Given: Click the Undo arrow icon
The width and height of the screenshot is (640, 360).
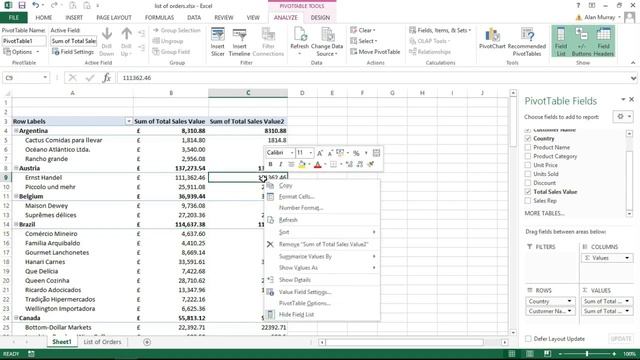Looking at the screenshot, I should (x=36, y=5).
